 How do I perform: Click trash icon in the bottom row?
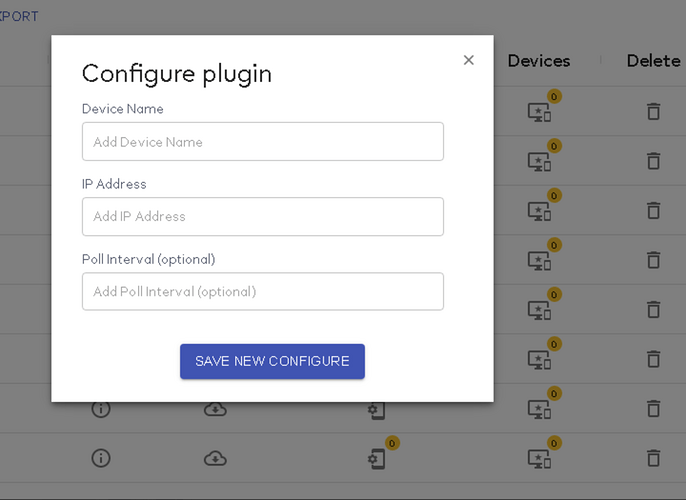(x=654, y=458)
